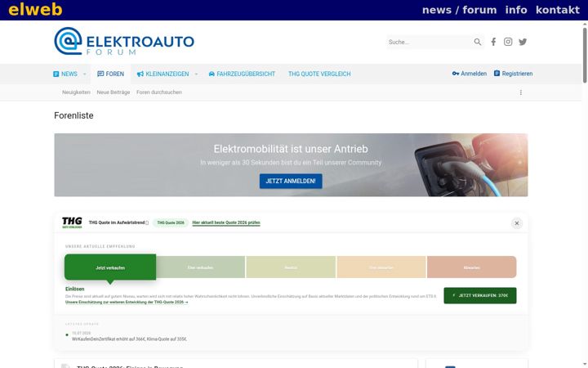The image size is (588, 368).
Task: Expand the Kleinanzeigen dropdown arrow
Action: [196, 74]
